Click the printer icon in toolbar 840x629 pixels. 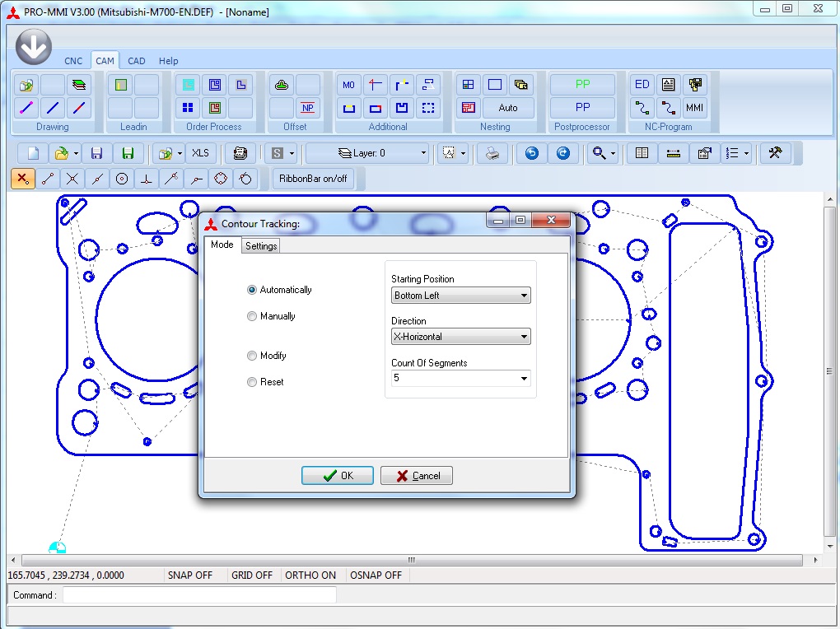click(492, 153)
